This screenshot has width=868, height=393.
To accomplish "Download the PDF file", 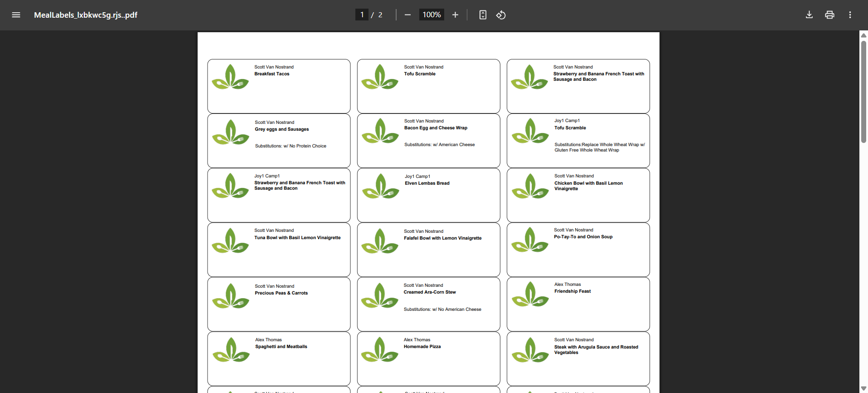I will pyautogui.click(x=809, y=15).
